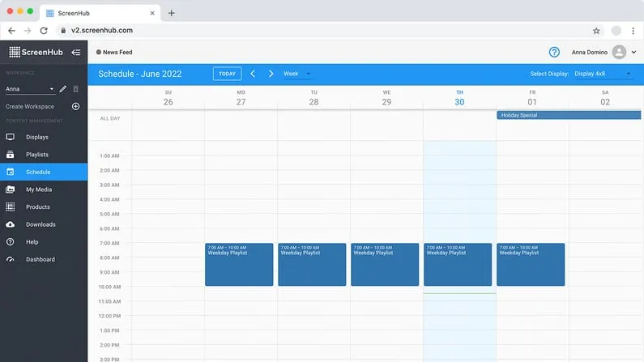Open help via blue question mark icon
The width and height of the screenshot is (644, 362).
(x=554, y=52)
